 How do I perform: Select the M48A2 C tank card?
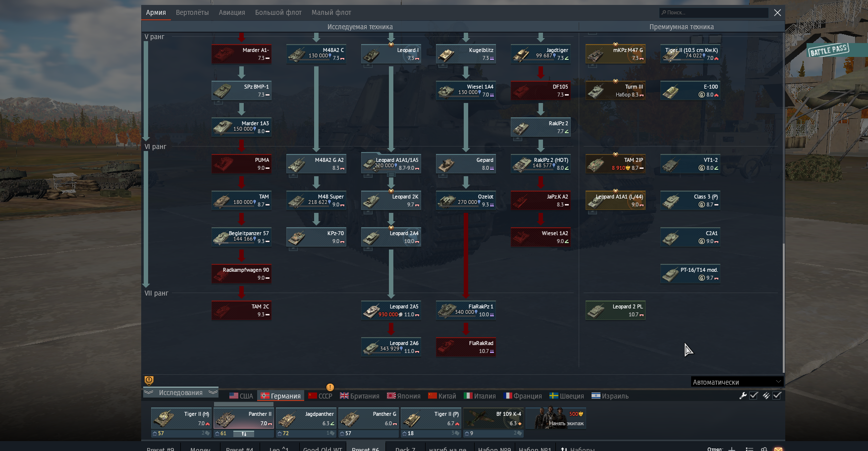point(316,54)
